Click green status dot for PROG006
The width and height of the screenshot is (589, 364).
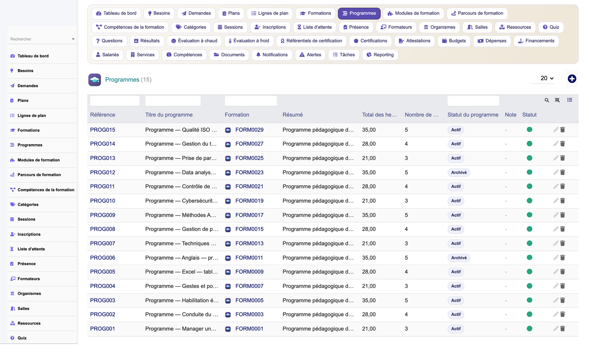pos(529,257)
